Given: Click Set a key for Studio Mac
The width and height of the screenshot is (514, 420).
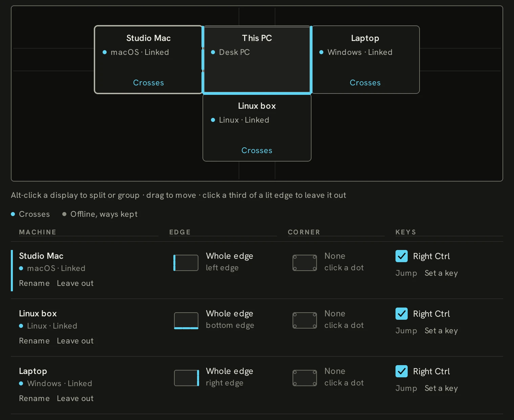Looking at the screenshot, I should (441, 273).
